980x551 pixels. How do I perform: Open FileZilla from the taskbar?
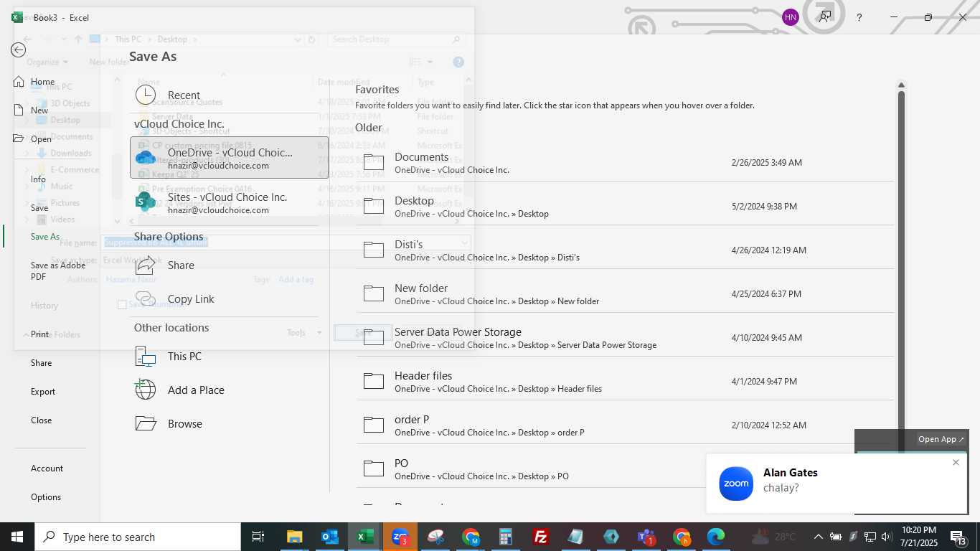click(x=541, y=537)
